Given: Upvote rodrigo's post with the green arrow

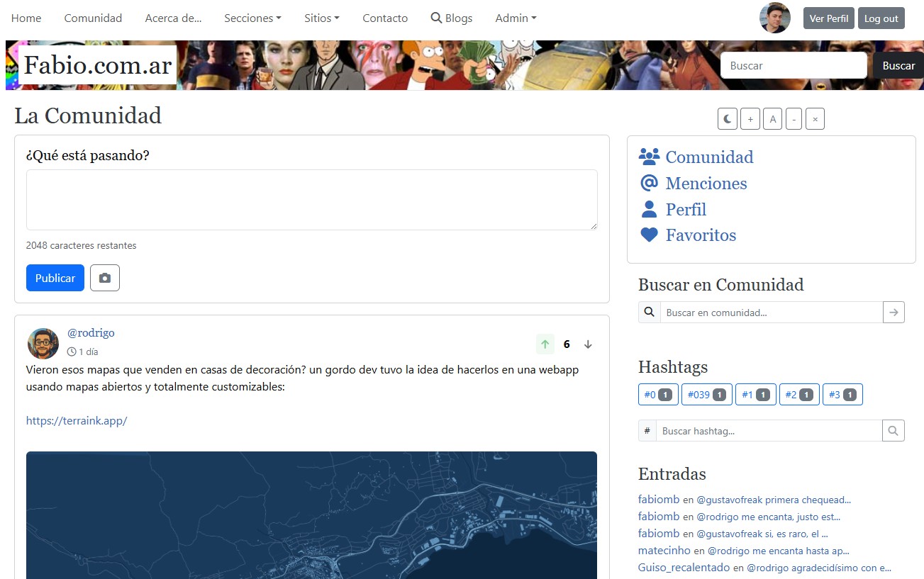Looking at the screenshot, I should [545, 344].
